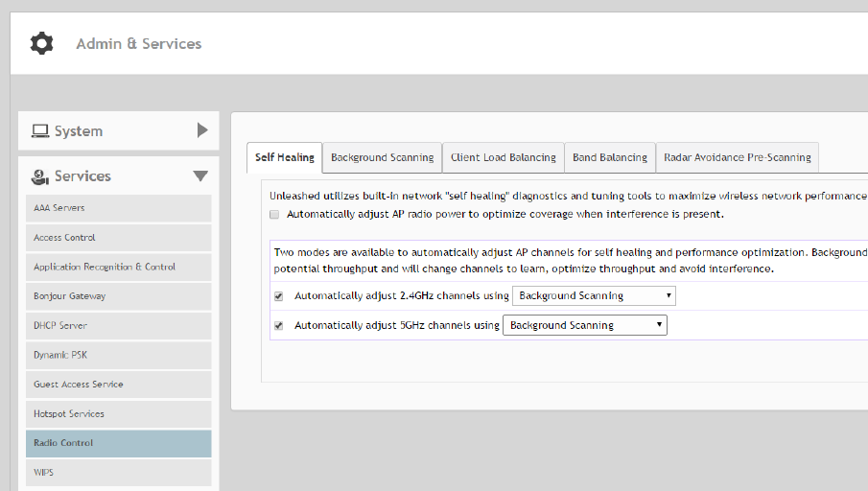Go to Radar Avoidance Pre-Scanning tab
The width and height of the screenshot is (868, 491).
click(x=737, y=157)
